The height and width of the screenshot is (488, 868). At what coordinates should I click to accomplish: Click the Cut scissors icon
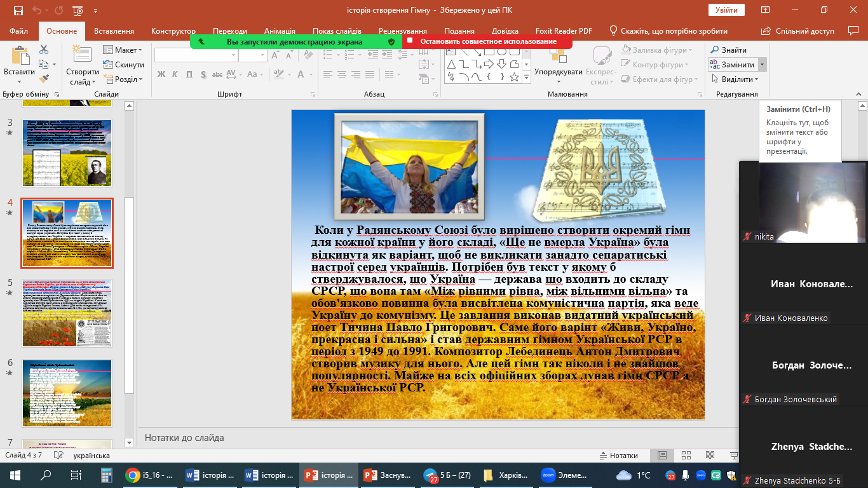(x=44, y=50)
